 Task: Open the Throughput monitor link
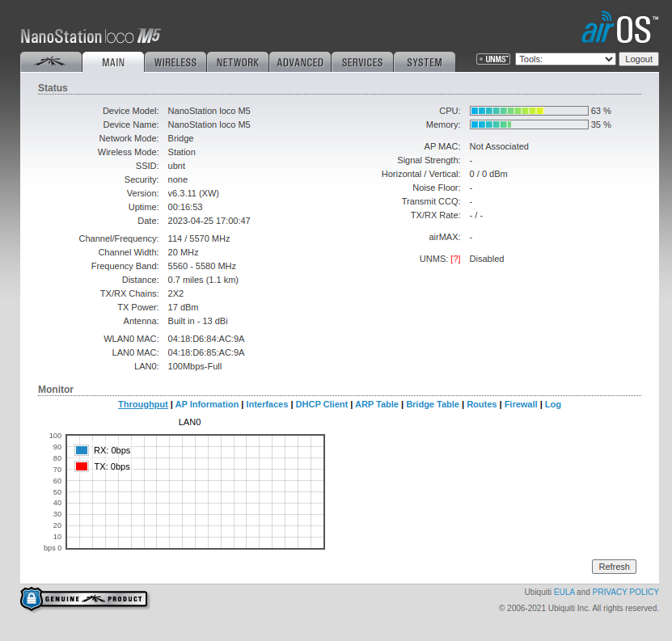[142, 404]
